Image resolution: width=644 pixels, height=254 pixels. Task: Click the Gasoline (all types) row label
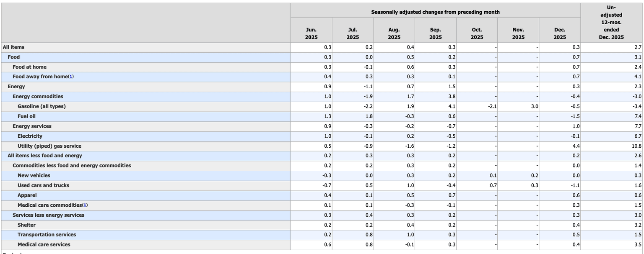coord(42,106)
